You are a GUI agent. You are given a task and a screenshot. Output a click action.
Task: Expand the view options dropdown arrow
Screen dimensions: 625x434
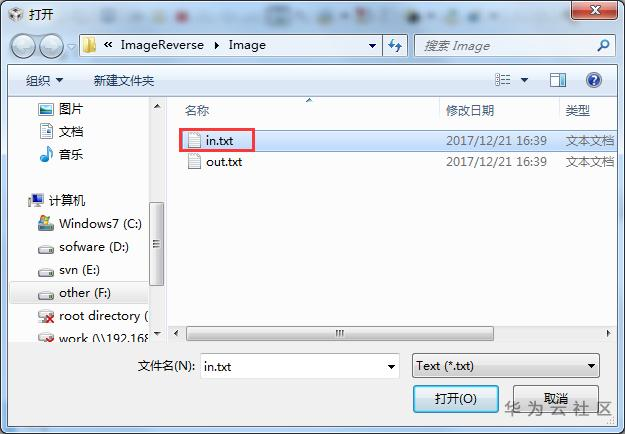(525, 81)
